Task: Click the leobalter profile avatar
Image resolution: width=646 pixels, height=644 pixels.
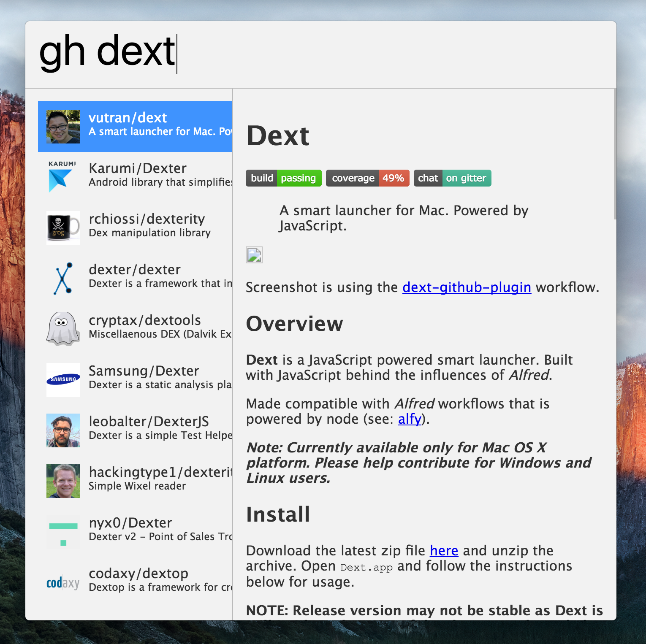Action: tap(63, 430)
